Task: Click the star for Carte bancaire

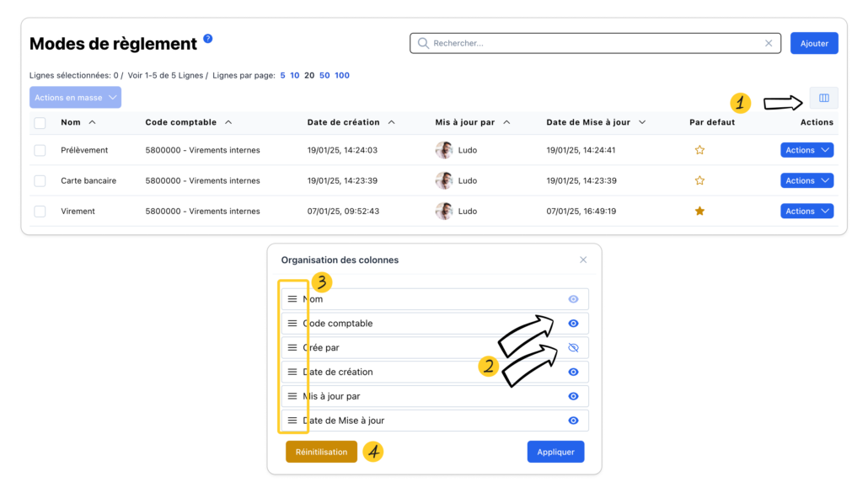Action: (x=699, y=180)
